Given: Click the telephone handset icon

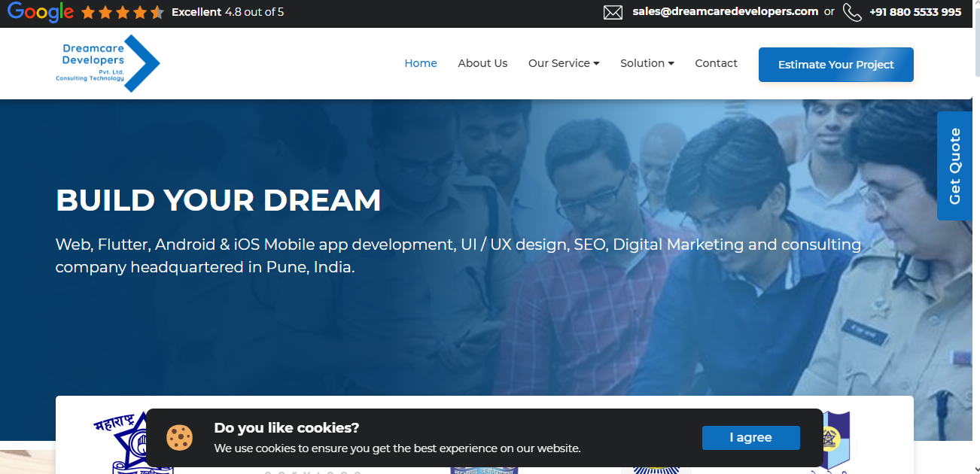Looking at the screenshot, I should 852,12.
